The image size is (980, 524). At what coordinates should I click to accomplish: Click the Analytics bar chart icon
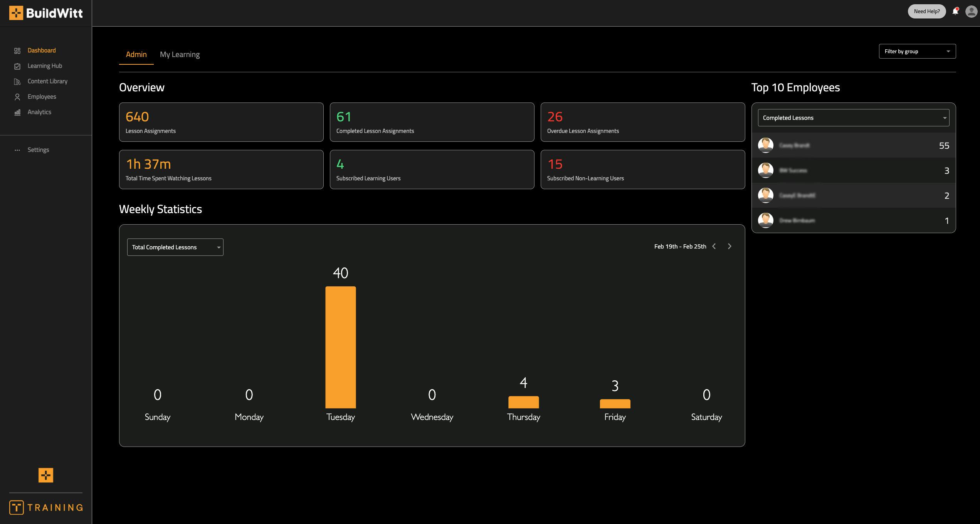[17, 113]
